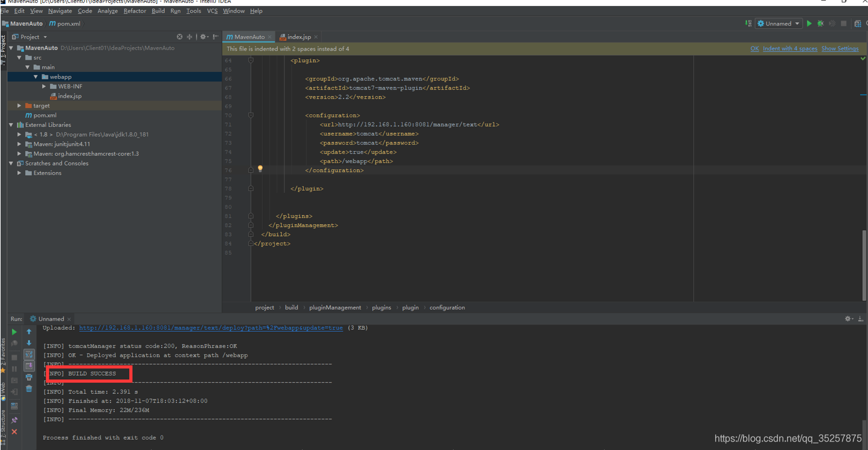
Task: Click OK in indentation notification
Action: pos(754,49)
